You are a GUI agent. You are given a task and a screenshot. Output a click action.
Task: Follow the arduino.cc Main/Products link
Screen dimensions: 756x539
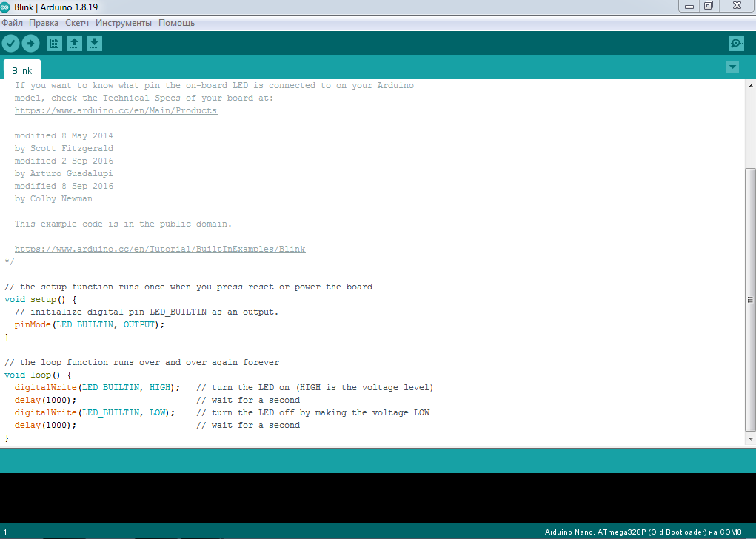pyautogui.click(x=116, y=110)
